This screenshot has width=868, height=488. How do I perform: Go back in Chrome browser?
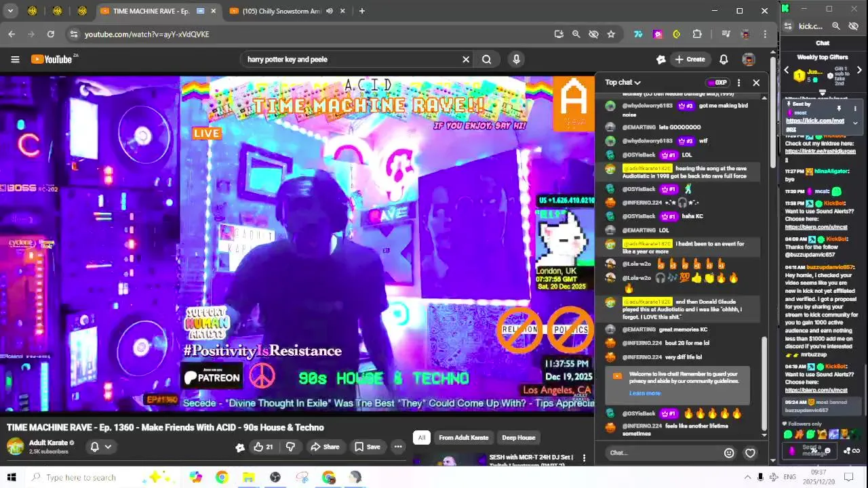tap(12, 34)
